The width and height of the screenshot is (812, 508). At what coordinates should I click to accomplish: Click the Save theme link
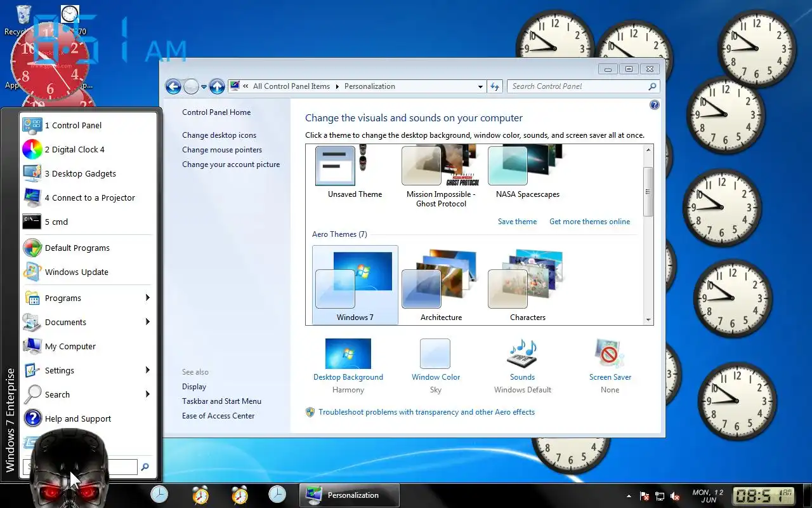point(517,222)
